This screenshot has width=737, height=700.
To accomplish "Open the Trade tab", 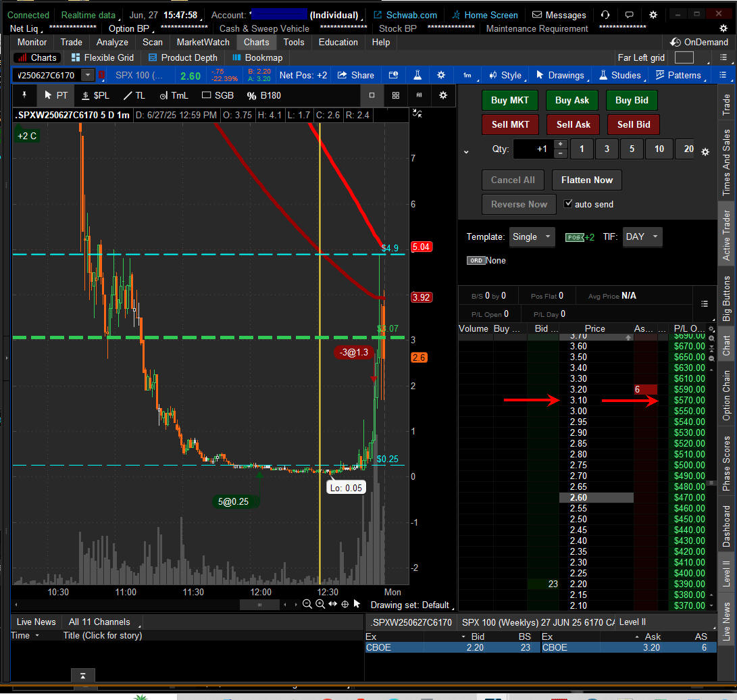I will pyautogui.click(x=72, y=43).
